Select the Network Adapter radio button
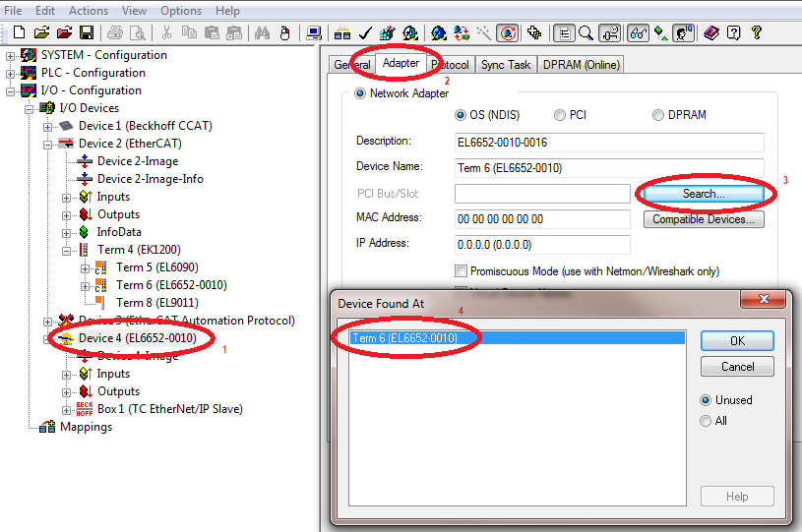Image resolution: width=802 pixels, height=532 pixels. (360, 93)
